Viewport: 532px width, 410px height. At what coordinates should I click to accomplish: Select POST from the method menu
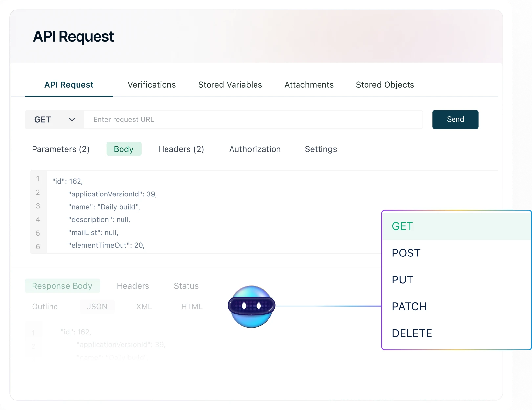click(x=406, y=253)
